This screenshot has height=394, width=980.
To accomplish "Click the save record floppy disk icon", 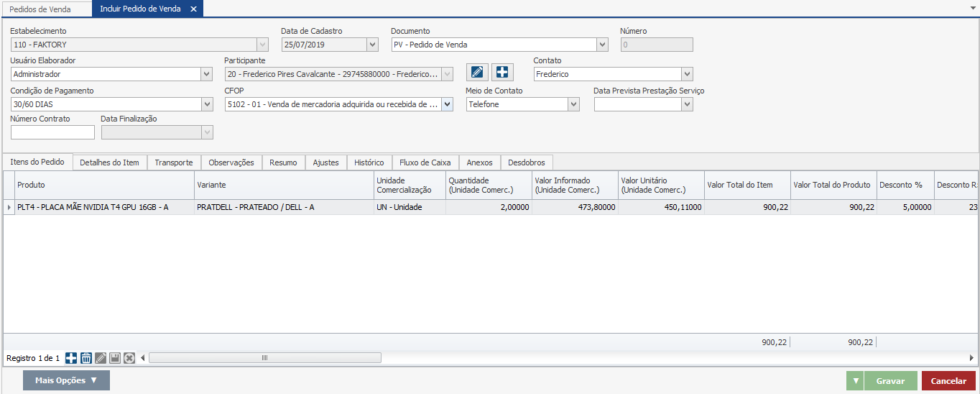I will pos(115,358).
